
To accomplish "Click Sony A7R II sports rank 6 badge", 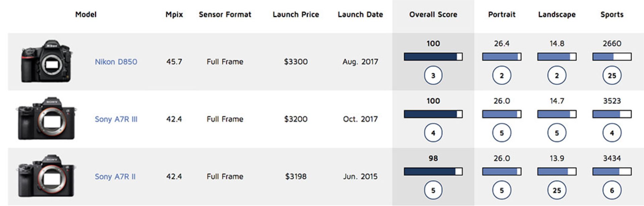I will [x=612, y=191].
